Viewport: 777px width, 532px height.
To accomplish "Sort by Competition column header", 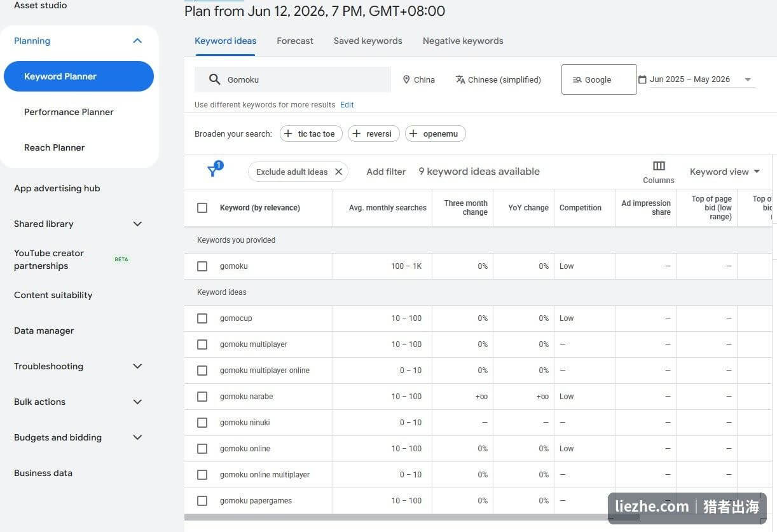I will pos(580,208).
